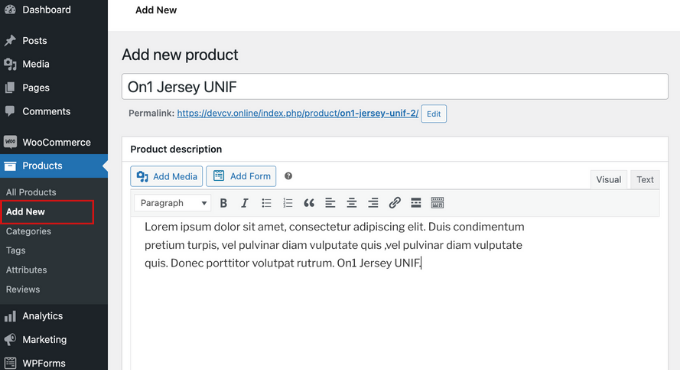Click the product title input field
Screen dimensions: 680x370
(395, 87)
